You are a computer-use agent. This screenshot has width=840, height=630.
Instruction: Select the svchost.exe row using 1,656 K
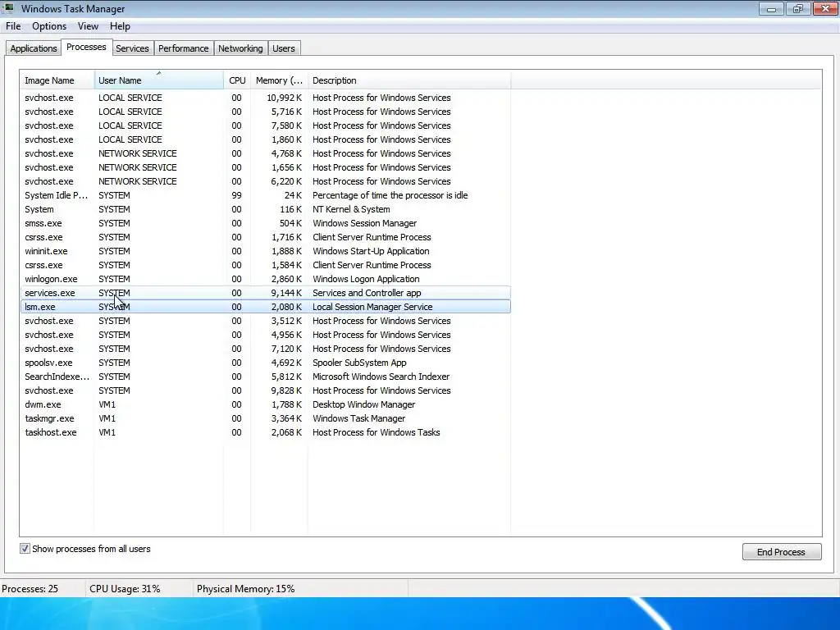[x=265, y=167]
